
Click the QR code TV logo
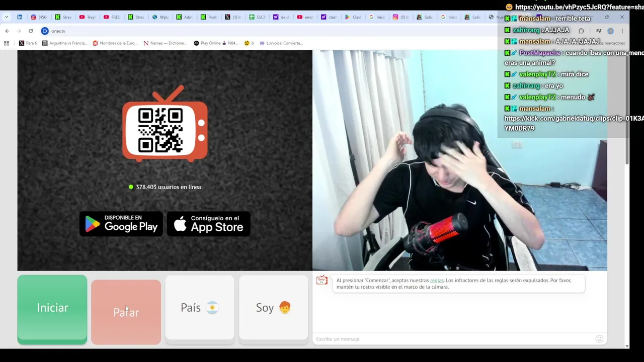pyautogui.click(x=165, y=124)
